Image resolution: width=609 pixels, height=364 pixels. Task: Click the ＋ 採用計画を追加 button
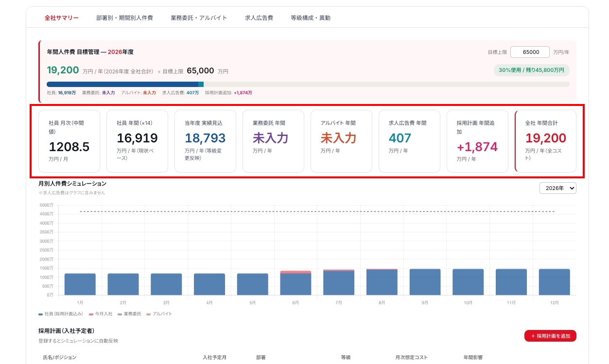click(x=550, y=336)
